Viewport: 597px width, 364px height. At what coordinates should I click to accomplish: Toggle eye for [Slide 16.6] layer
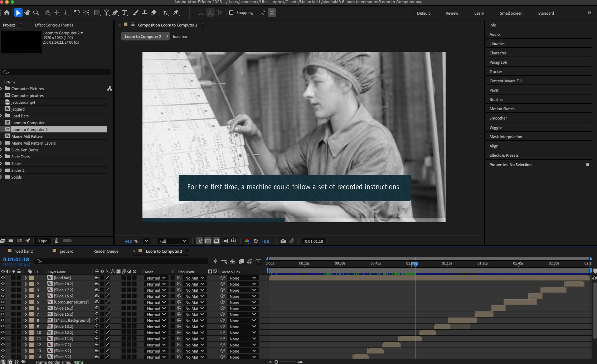pyautogui.click(x=3, y=296)
